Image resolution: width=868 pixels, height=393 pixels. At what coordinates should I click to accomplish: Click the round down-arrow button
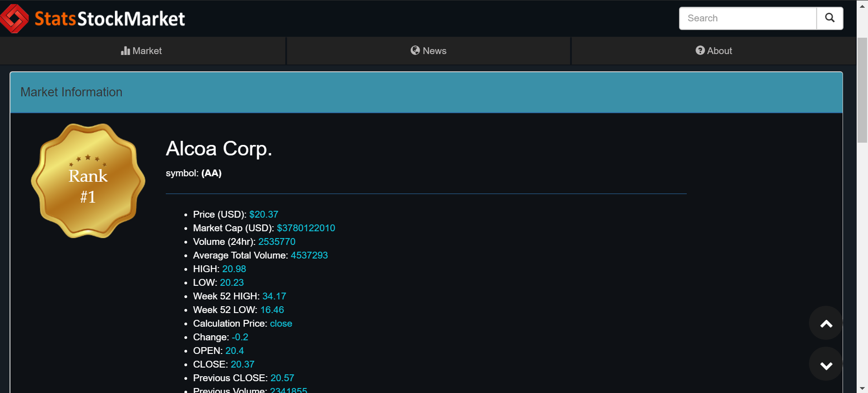click(x=826, y=364)
